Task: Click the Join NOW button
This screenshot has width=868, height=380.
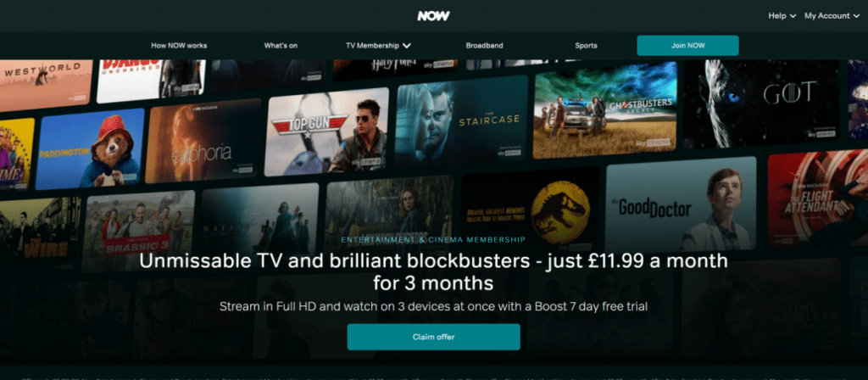Action: coord(687,46)
